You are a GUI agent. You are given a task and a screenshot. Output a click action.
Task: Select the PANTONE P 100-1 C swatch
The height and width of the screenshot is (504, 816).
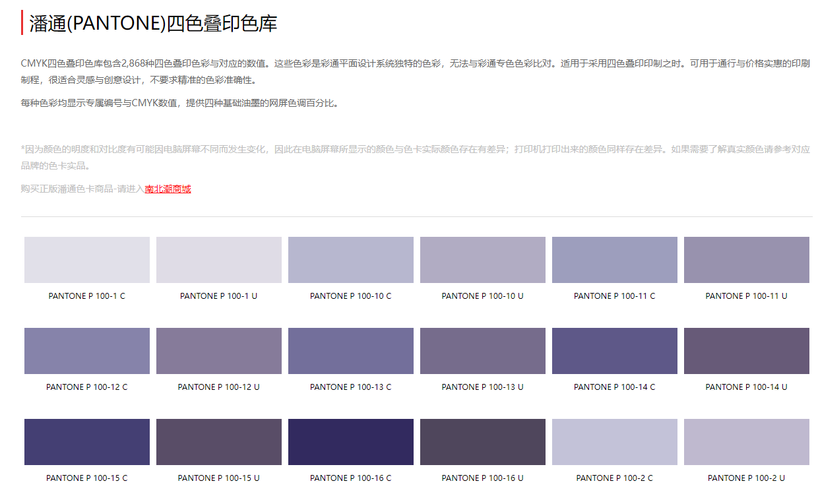click(87, 260)
